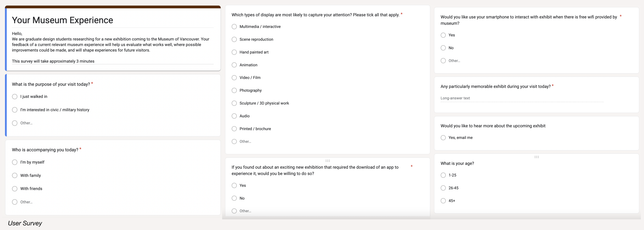Image resolution: width=644 pixels, height=230 pixels.
Task: Pick "With family" as companion
Action: point(15,175)
